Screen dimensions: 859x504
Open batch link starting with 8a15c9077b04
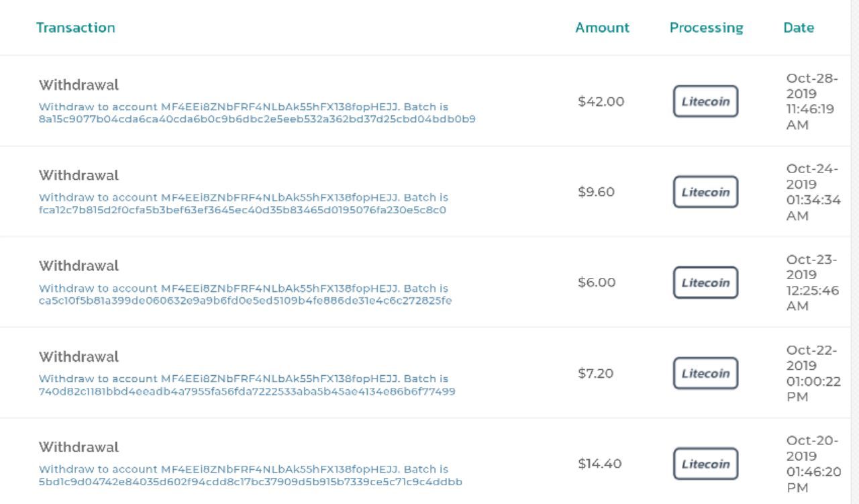257,119
